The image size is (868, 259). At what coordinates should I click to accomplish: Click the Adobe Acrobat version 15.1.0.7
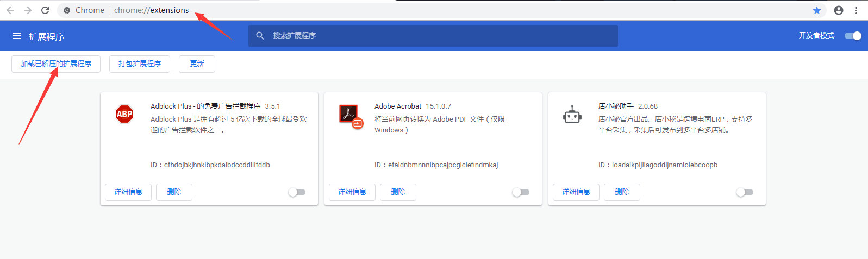click(x=438, y=106)
